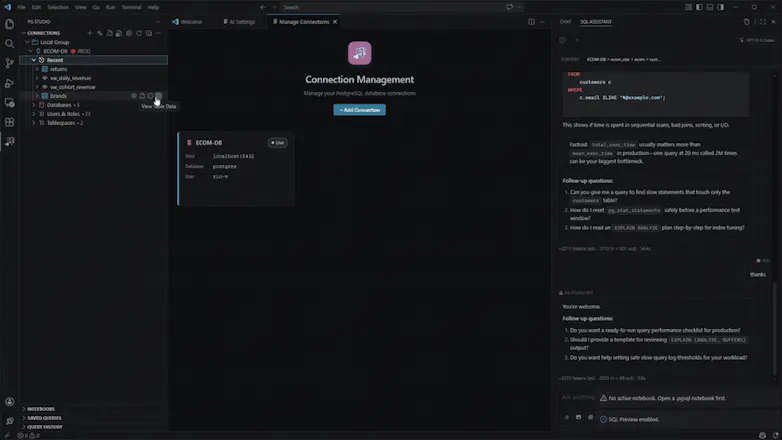Refresh the Connections tree
The image size is (782, 440).
[139, 33]
